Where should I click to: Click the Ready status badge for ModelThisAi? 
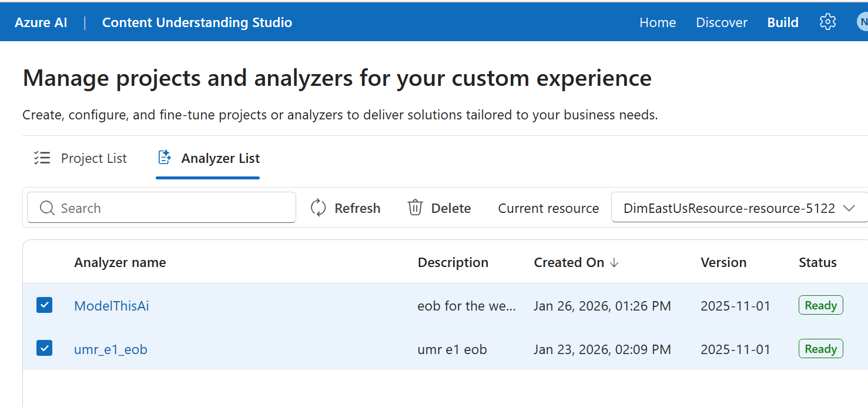click(x=820, y=305)
